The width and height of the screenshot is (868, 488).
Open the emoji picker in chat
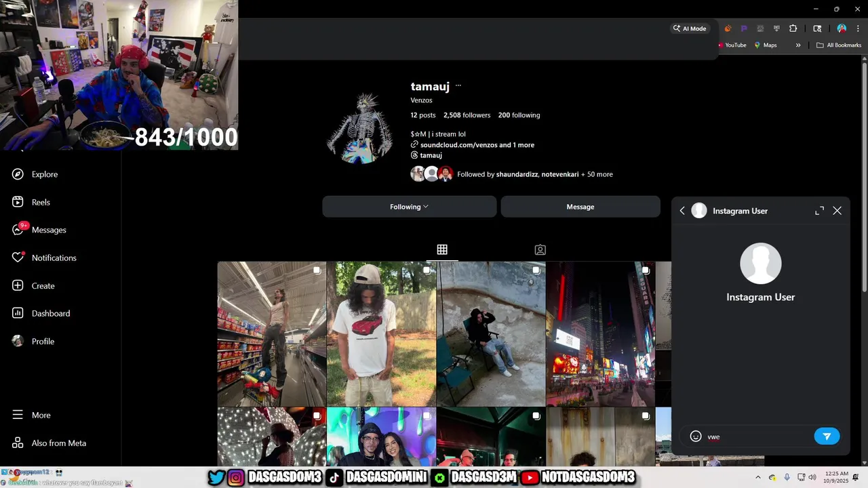point(695,436)
